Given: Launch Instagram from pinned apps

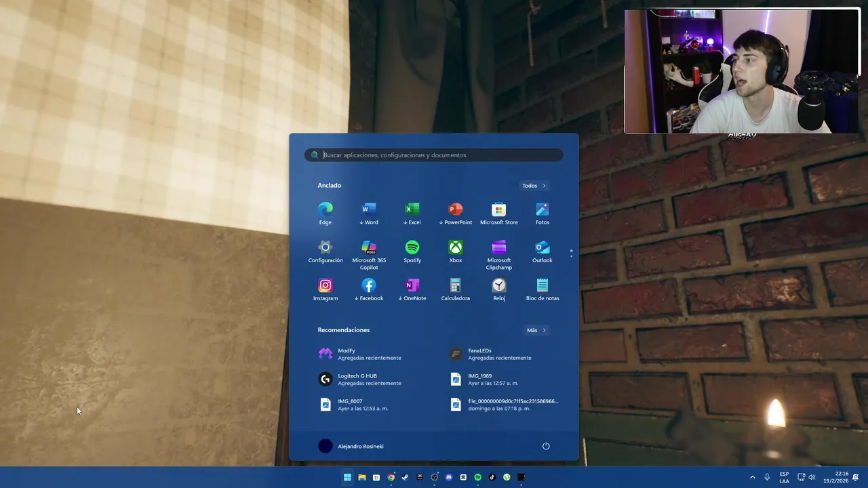Looking at the screenshot, I should point(325,289).
